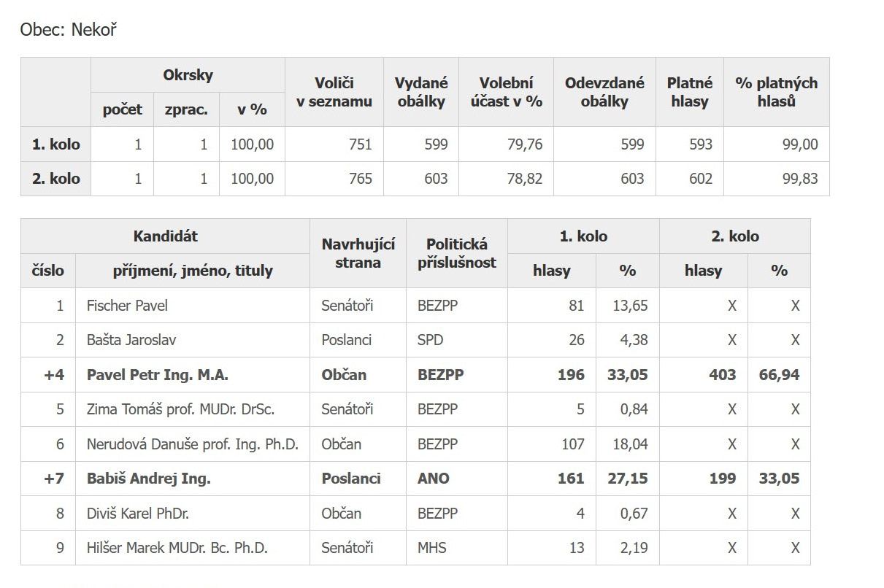Click Zima Tomáš candidate name
Image resolution: width=884 pixels, height=588 pixels.
coord(180,409)
